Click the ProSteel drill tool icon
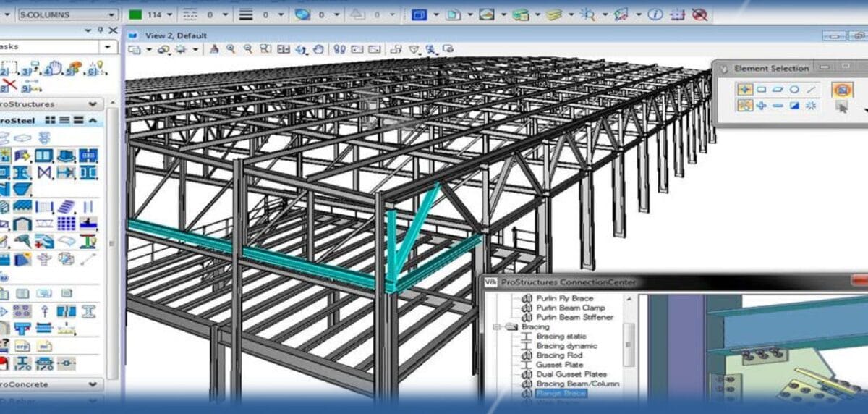This screenshot has width=868, height=414. tap(22, 241)
